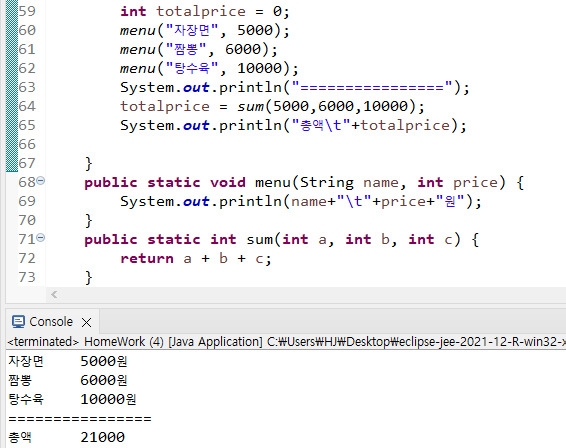This screenshot has height=448, width=566.
Task: Click the closing brace on line 67
Action: coord(88,164)
